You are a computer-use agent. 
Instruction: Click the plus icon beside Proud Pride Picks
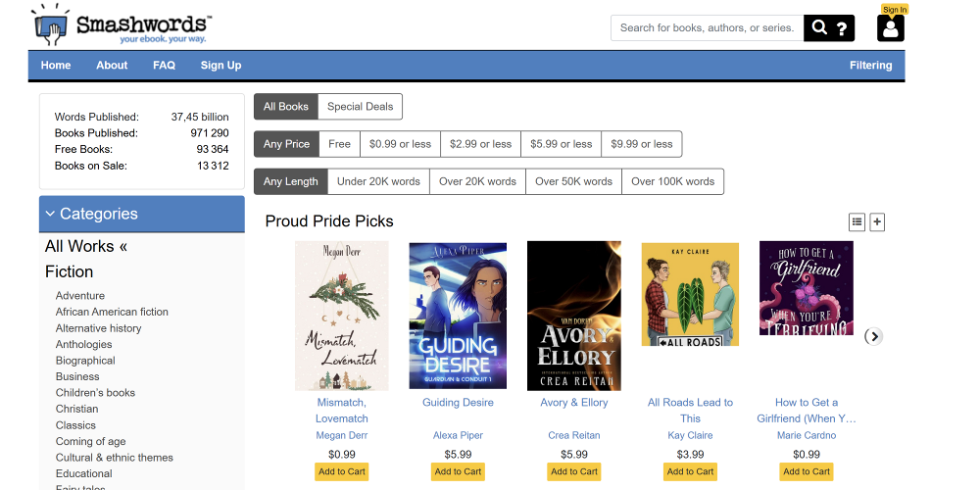[x=877, y=221]
